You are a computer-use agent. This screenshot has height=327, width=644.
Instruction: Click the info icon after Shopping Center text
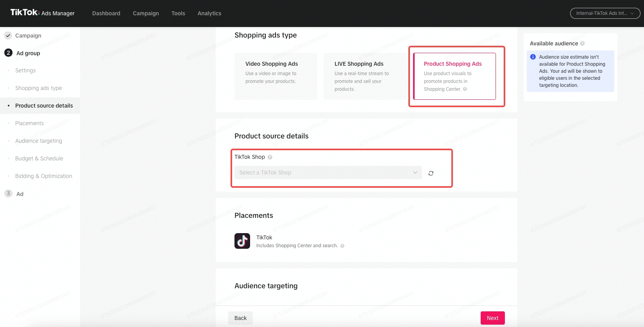point(465,89)
